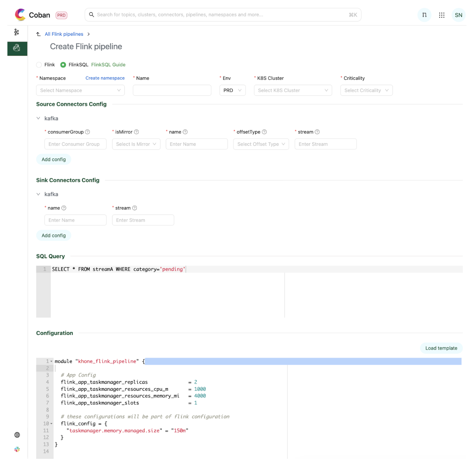Open the apps grid icon
Image resolution: width=476 pixels, height=462 pixels.
(441, 15)
